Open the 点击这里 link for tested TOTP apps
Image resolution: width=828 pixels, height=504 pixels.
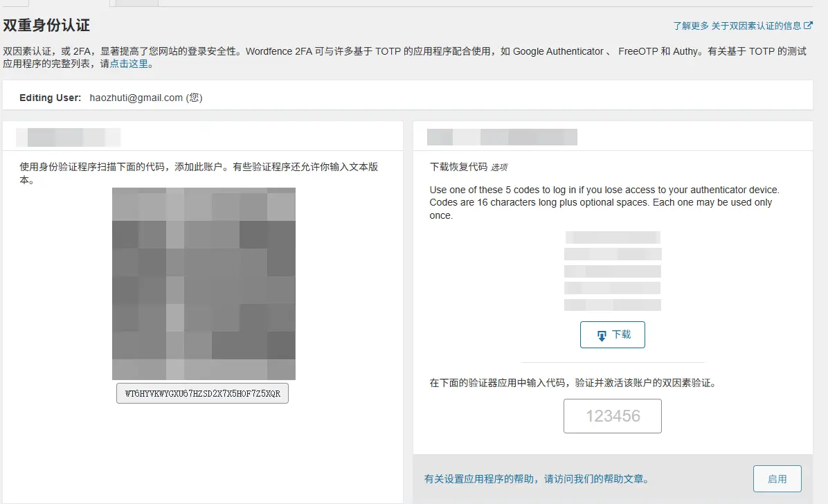pyautogui.click(x=129, y=64)
